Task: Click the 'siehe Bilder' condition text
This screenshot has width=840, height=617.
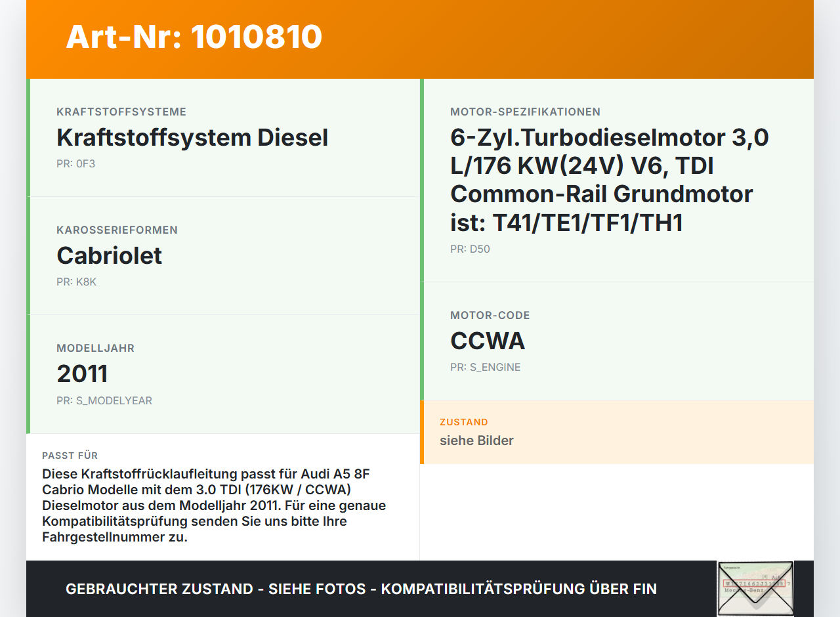Action: tap(476, 440)
